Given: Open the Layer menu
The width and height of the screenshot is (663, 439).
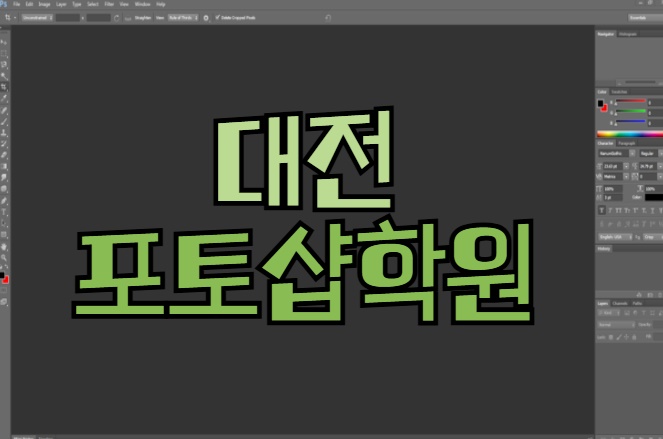Looking at the screenshot, I should [61, 4].
